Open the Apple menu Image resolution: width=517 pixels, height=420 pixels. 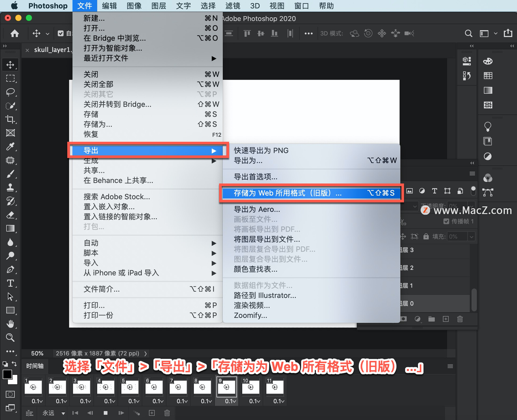tap(14, 6)
